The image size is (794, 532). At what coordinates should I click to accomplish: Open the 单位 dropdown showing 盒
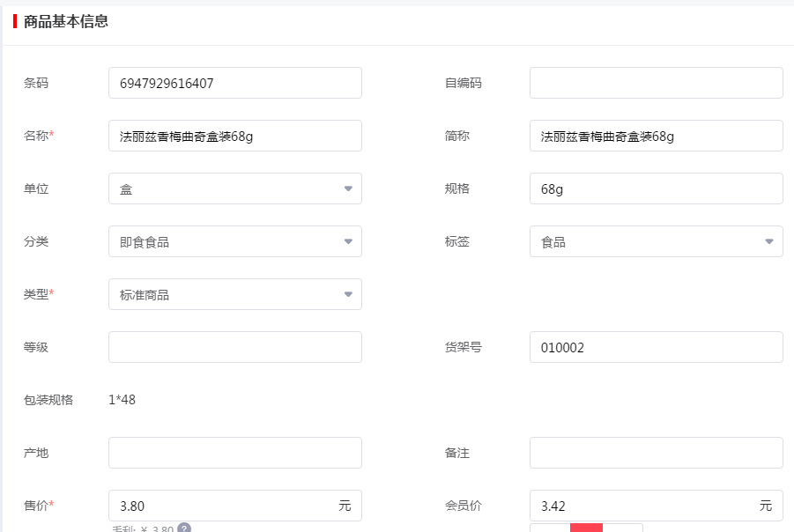pyautogui.click(x=234, y=188)
